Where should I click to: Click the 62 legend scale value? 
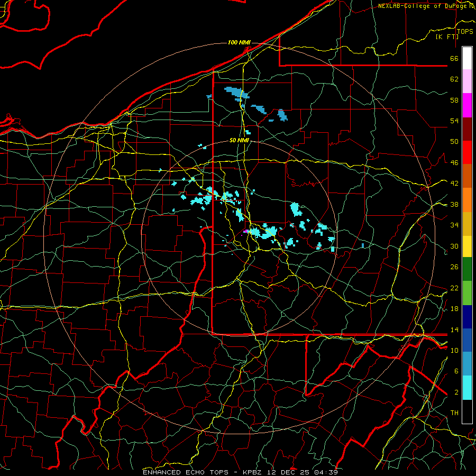click(x=454, y=79)
